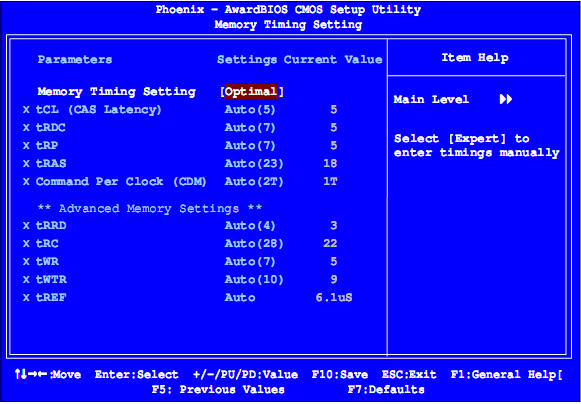Image resolution: width=581 pixels, height=404 pixels.
Task: Click the Main Level double-arrow icon
Action: [x=506, y=99]
